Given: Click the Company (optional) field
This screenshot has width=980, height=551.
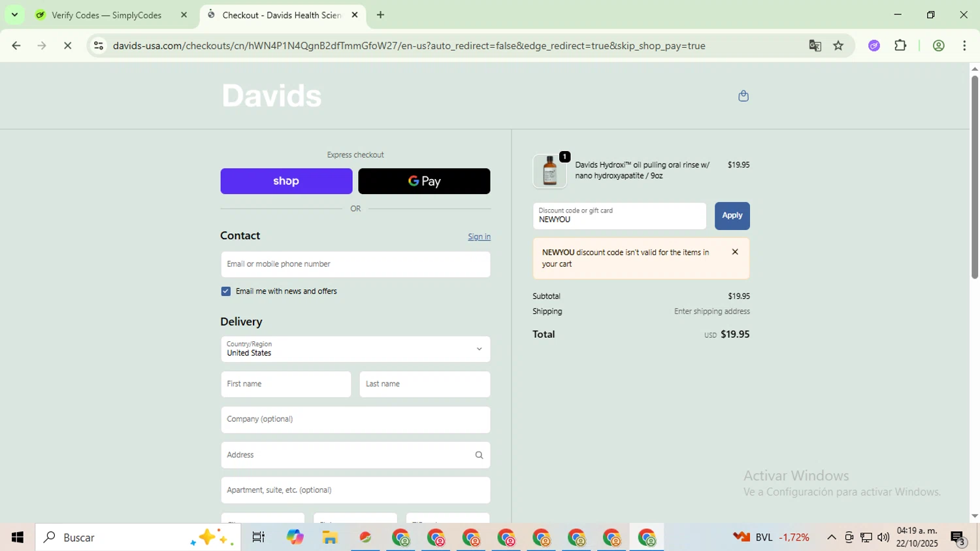Looking at the screenshot, I should point(355,420).
